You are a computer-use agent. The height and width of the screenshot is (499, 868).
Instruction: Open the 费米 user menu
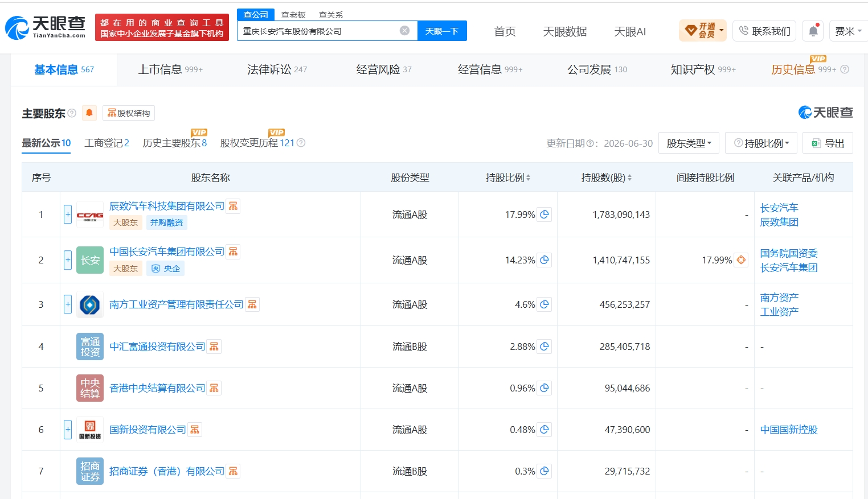[848, 31]
